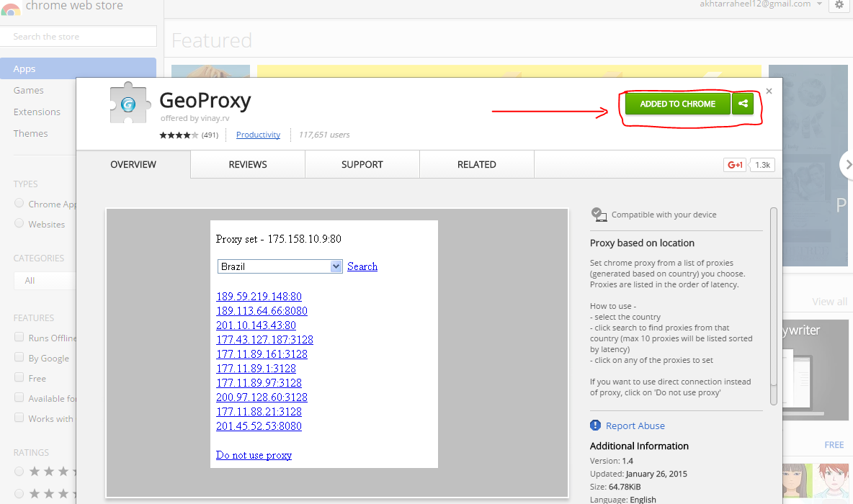Click the compatible device icon
The width and height of the screenshot is (853, 504).
click(x=599, y=215)
